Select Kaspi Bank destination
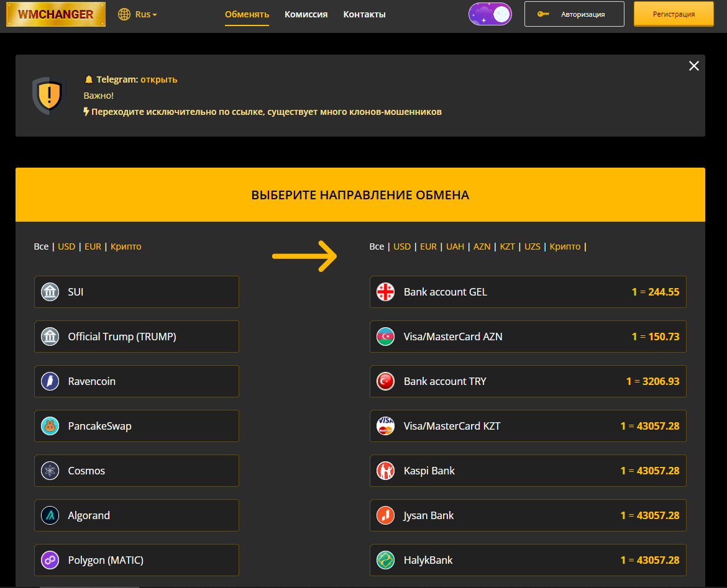This screenshot has width=727, height=588. (528, 471)
